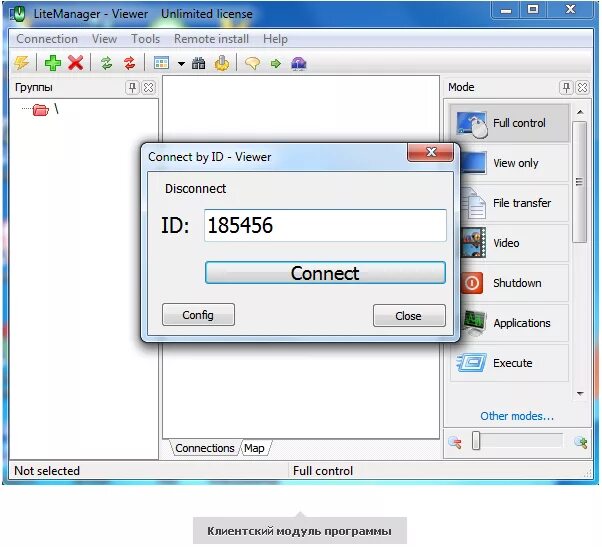Open the Connection menu
The image size is (602, 547).
47,39
